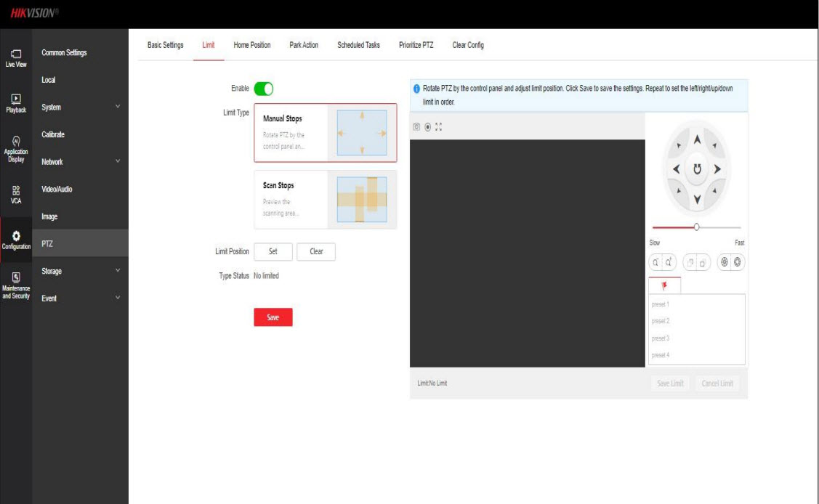Click the iris open icon
The image size is (819, 504).
click(738, 263)
